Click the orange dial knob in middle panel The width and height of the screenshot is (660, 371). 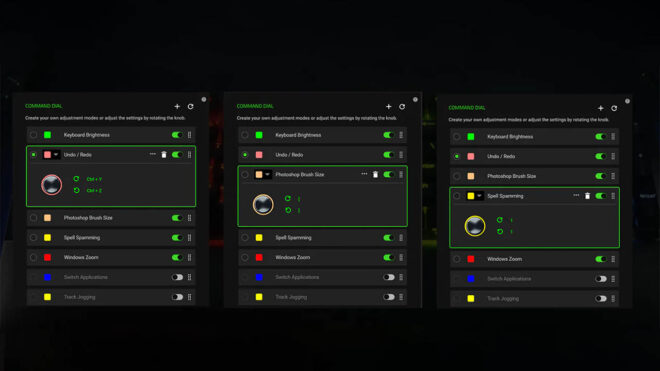[x=263, y=205]
